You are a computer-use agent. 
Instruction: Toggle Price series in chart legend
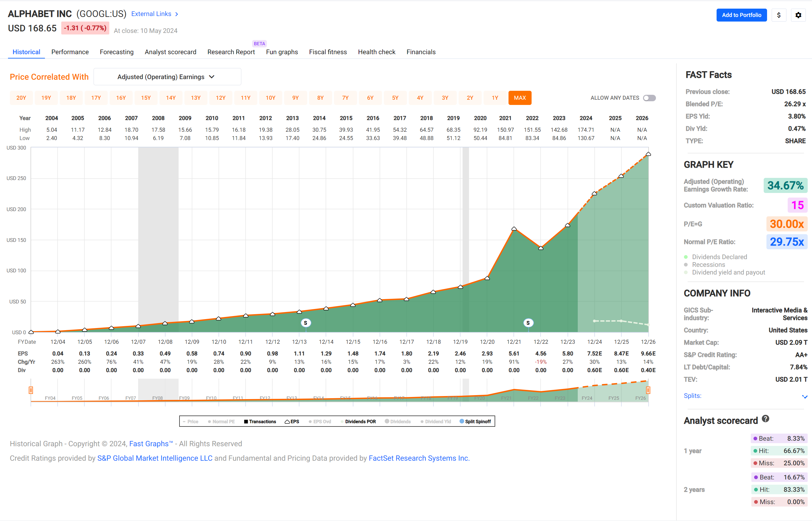point(190,422)
